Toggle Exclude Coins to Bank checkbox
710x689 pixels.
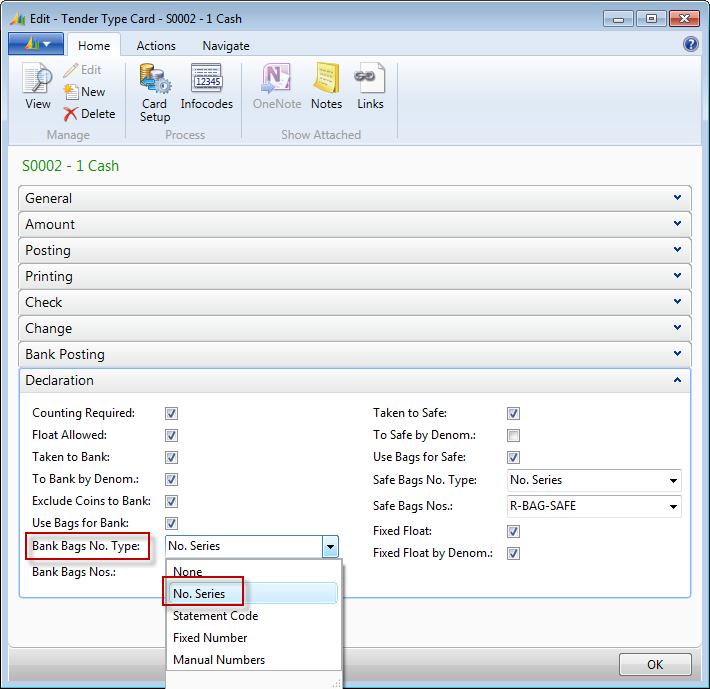(x=171, y=502)
